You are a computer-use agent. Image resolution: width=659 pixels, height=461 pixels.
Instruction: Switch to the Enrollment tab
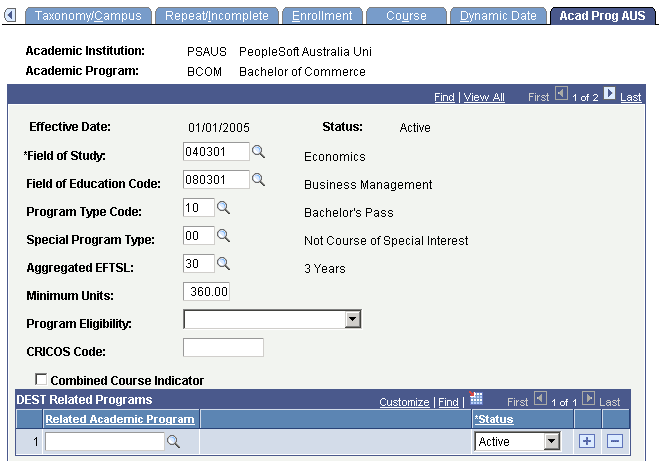coord(322,16)
